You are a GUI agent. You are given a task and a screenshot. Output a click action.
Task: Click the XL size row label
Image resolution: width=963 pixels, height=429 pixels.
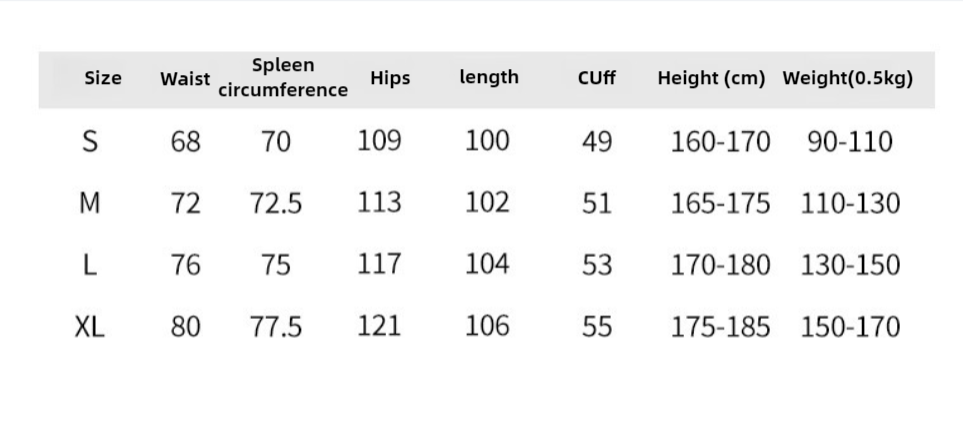90,327
